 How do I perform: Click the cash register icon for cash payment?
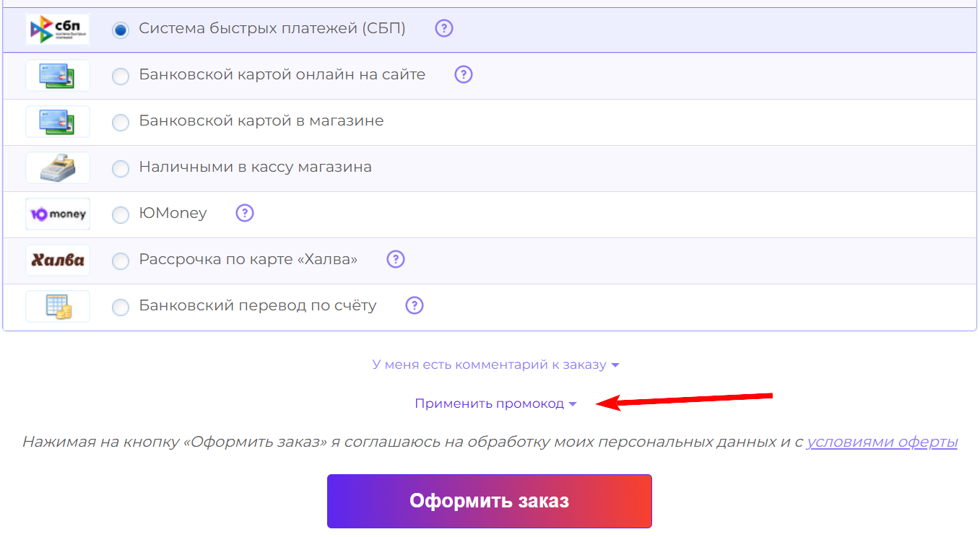(58, 167)
